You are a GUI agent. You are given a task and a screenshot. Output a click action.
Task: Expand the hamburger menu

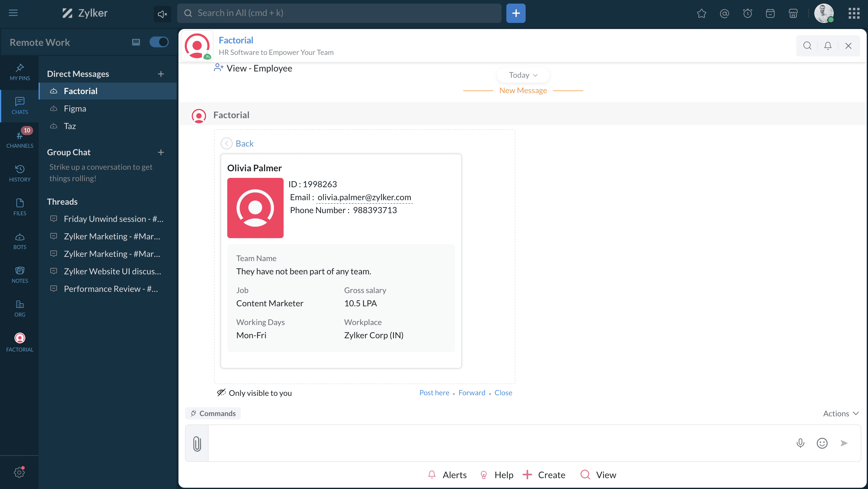(13, 13)
